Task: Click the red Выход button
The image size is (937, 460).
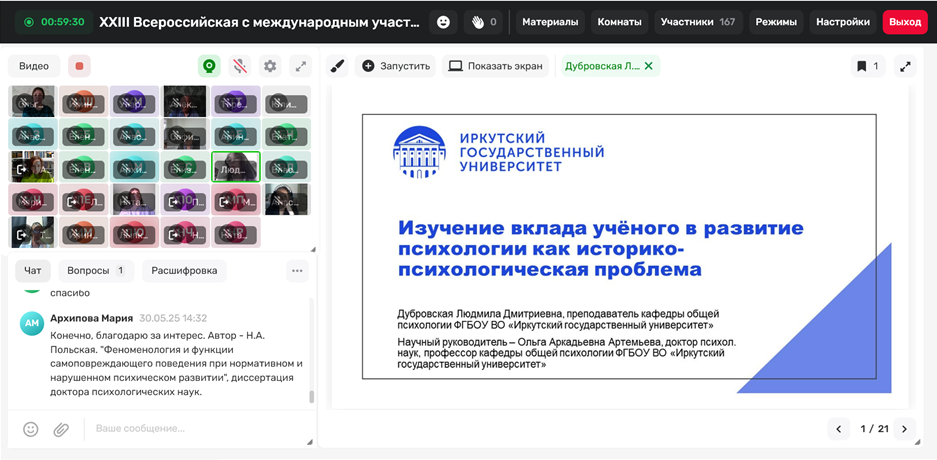Action: coord(905,22)
